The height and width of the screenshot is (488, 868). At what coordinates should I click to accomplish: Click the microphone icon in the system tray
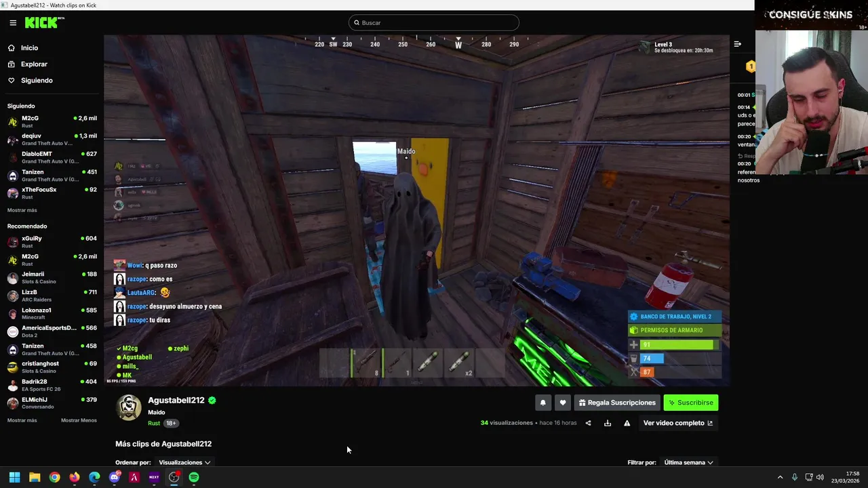tap(794, 477)
